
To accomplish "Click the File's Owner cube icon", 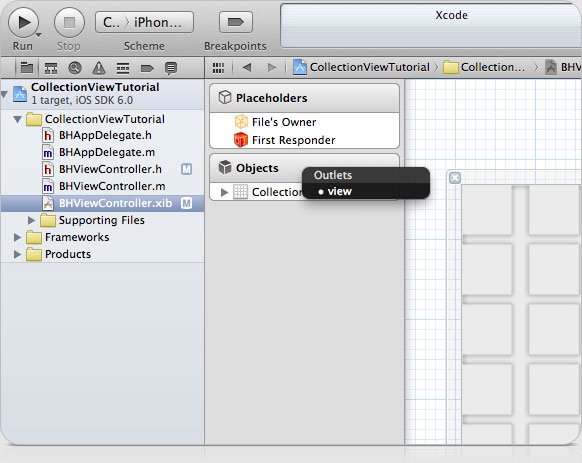I will (x=241, y=121).
